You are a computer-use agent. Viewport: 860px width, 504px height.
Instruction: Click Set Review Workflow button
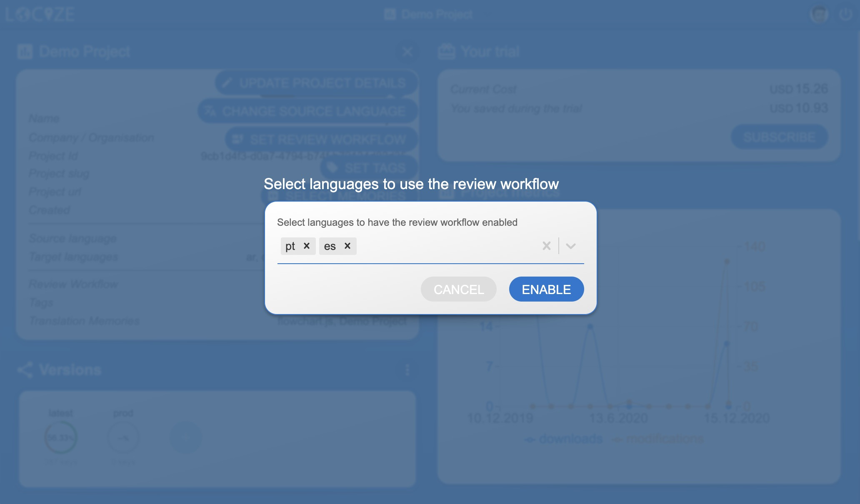[321, 140]
